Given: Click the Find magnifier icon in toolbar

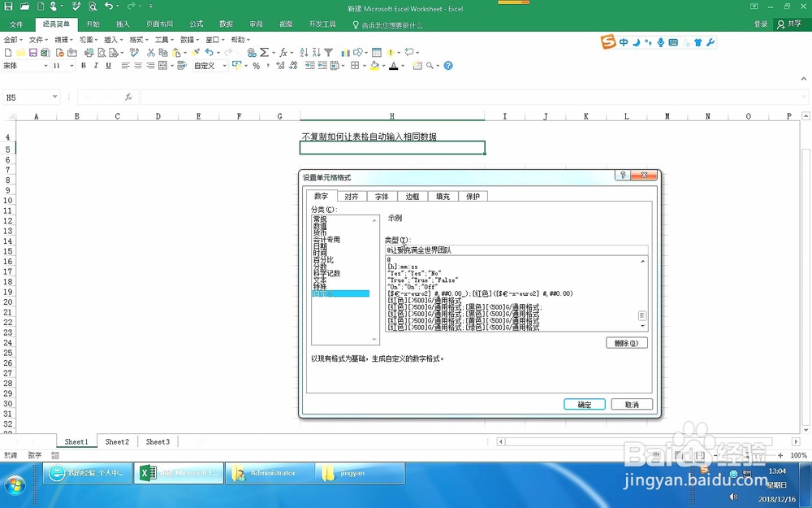Looking at the screenshot, I should click(x=430, y=66).
